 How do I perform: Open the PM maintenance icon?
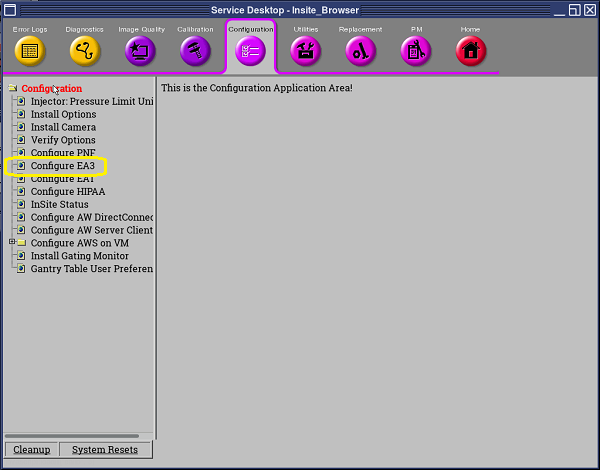[416, 51]
